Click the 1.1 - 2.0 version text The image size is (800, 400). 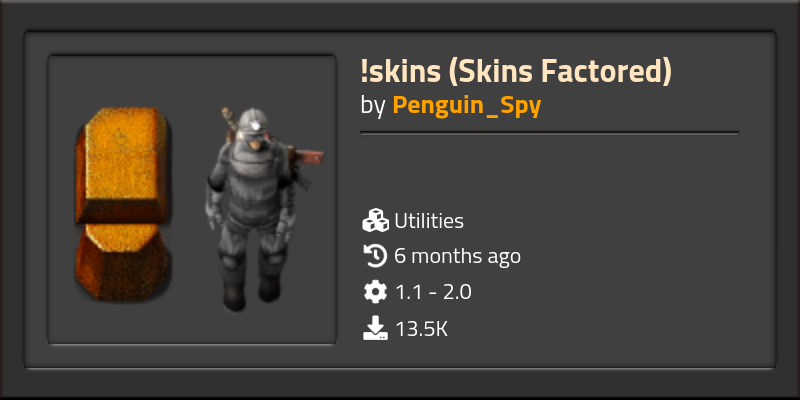(433, 292)
